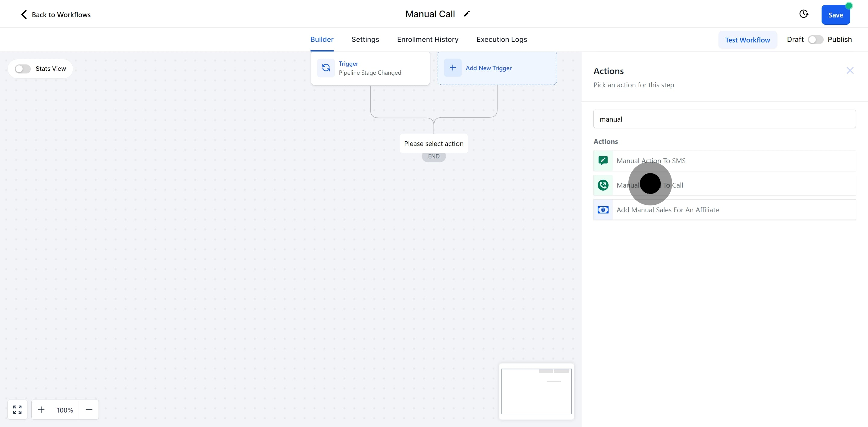Click the Test Workflow button
Image resolution: width=868 pixels, height=427 pixels.
[747, 40]
